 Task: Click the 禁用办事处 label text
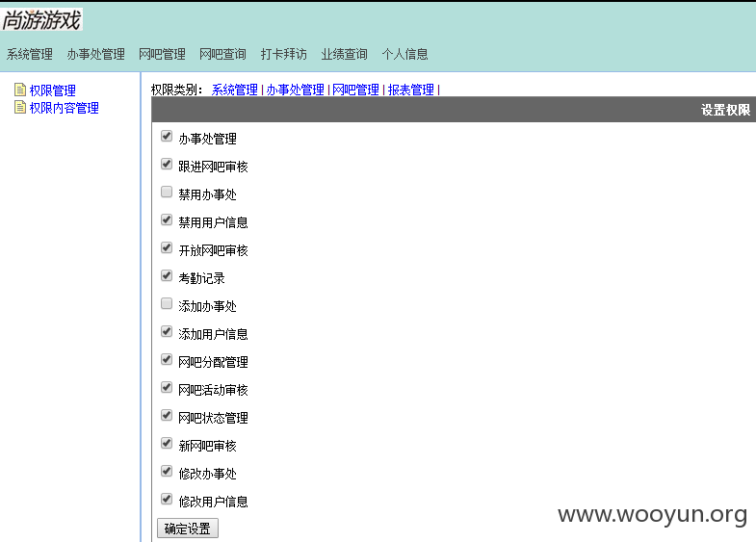[207, 194]
